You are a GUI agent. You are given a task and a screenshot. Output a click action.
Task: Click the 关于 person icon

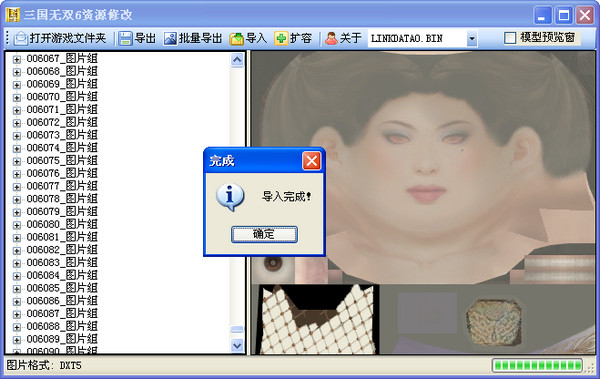pyautogui.click(x=331, y=38)
